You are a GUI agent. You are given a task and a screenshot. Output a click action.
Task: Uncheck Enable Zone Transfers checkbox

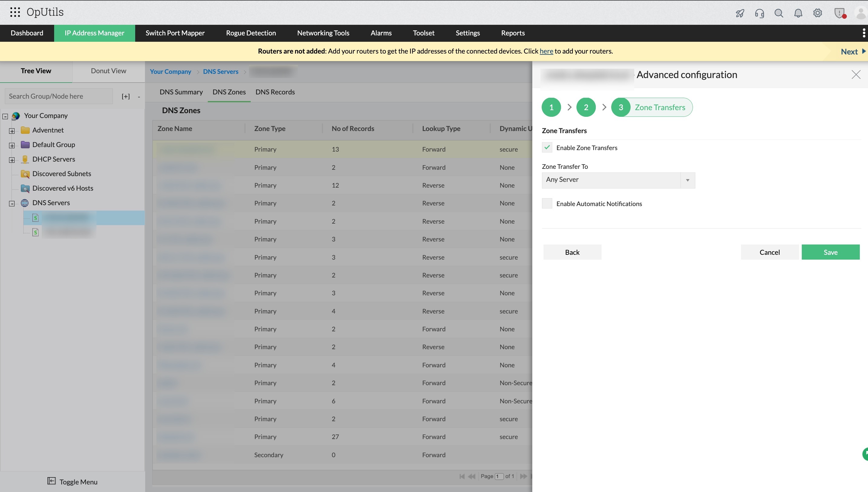[x=547, y=147]
